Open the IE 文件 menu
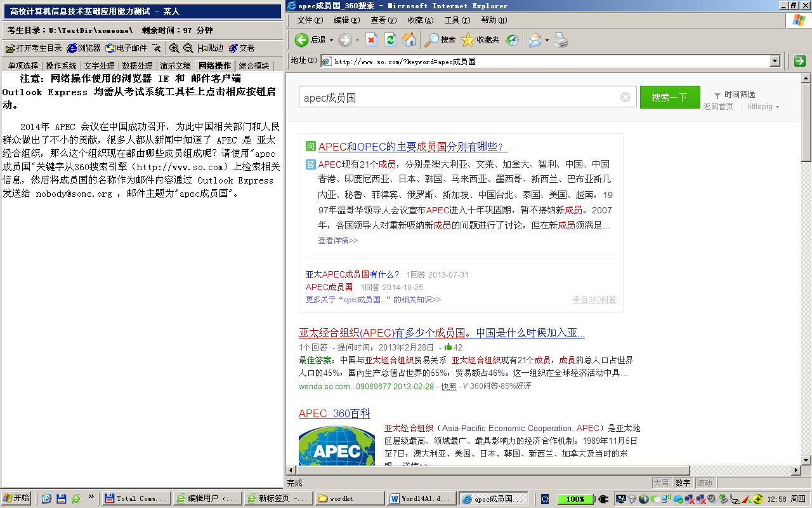 point(310,20)
